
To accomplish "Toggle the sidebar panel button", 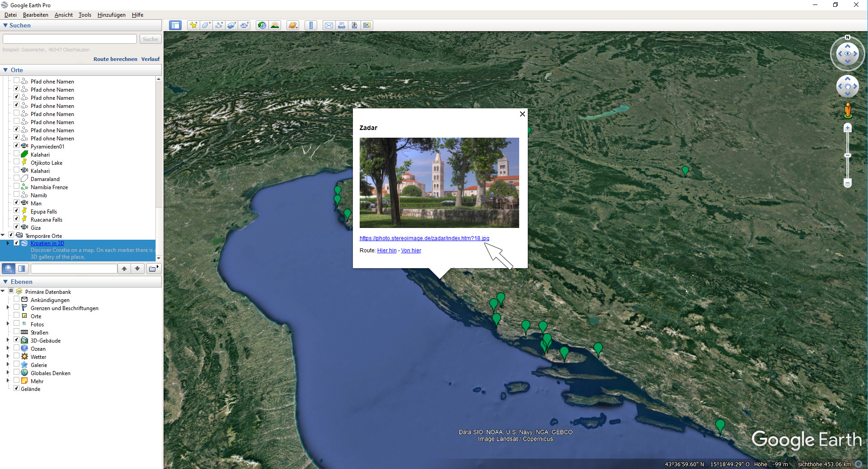I will (x=175, y=25).
